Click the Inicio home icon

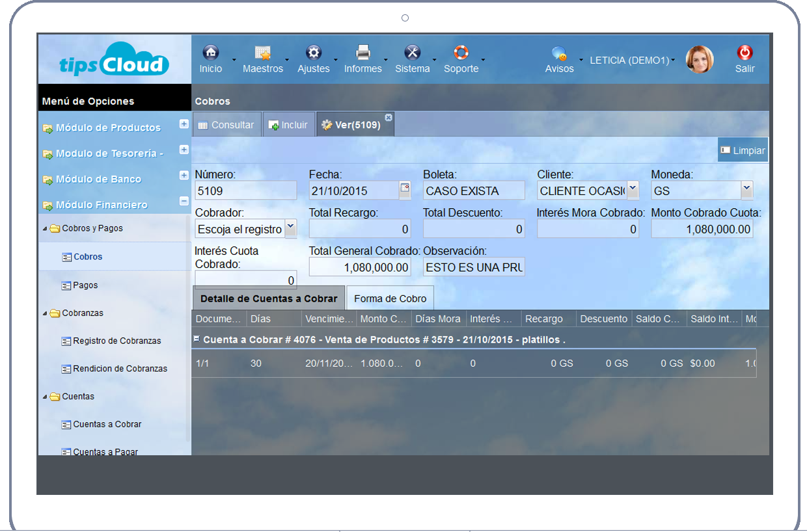[x=210, y=53]
